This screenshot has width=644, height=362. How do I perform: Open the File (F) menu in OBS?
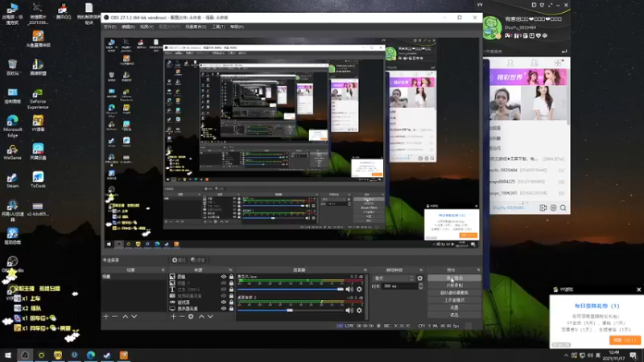pos(109,27)
